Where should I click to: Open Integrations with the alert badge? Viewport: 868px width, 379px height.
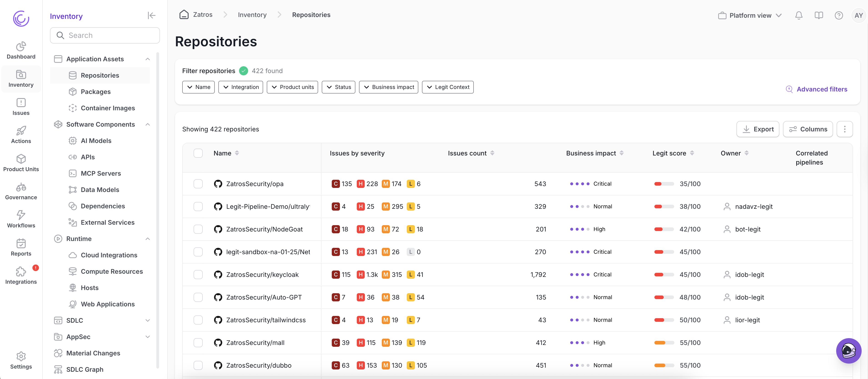pos(21,275)
